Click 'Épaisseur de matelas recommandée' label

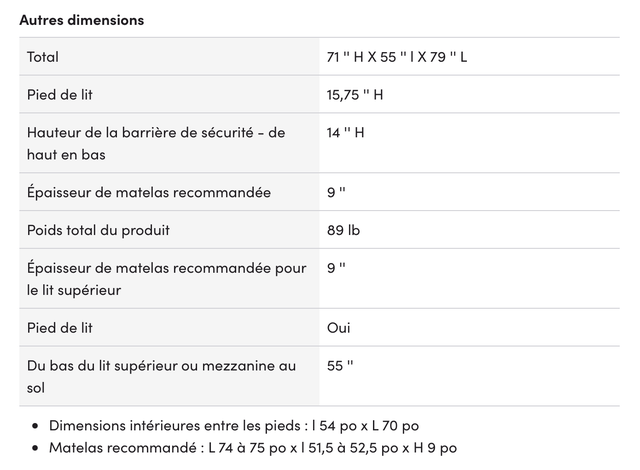(149, 192)
